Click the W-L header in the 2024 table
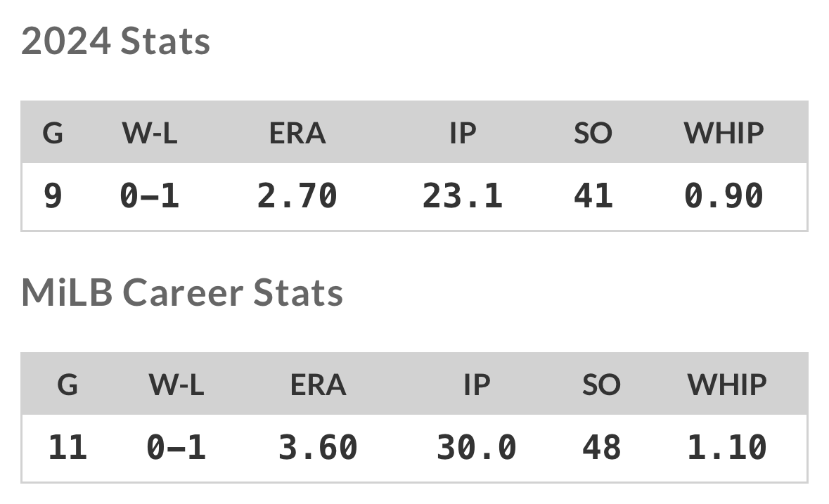The image size is (829, 504). click(x=150, y=133)
